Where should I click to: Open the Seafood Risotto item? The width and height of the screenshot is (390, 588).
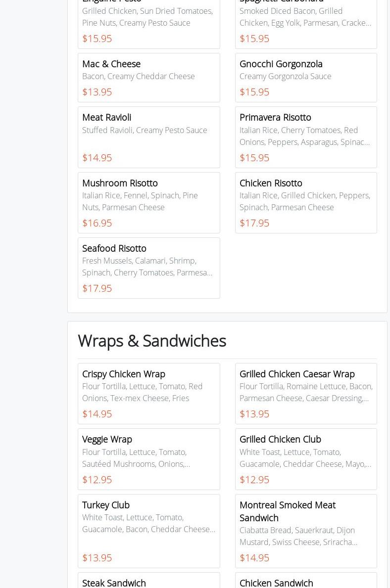148,268
